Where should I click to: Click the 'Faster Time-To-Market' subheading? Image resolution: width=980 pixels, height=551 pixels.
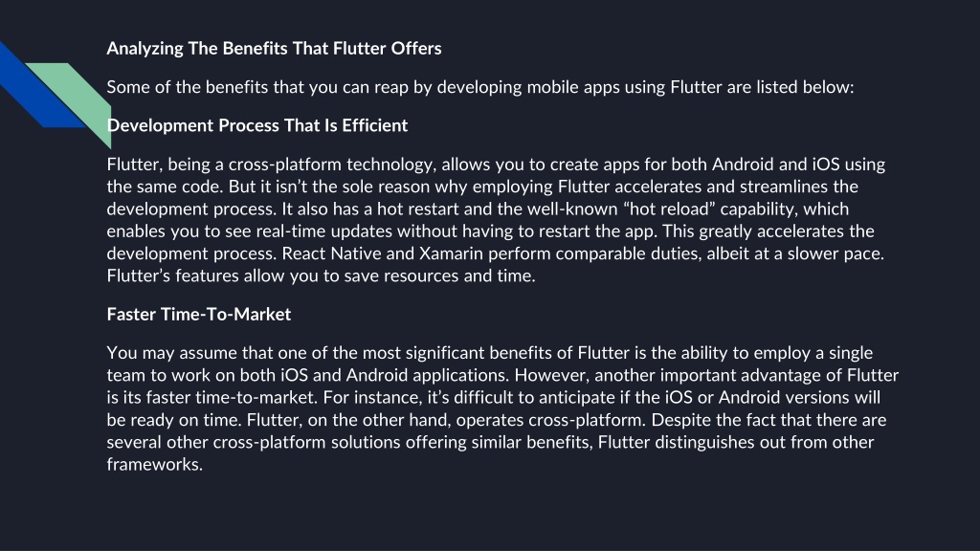pyautogui.click(x=199, y=314)
